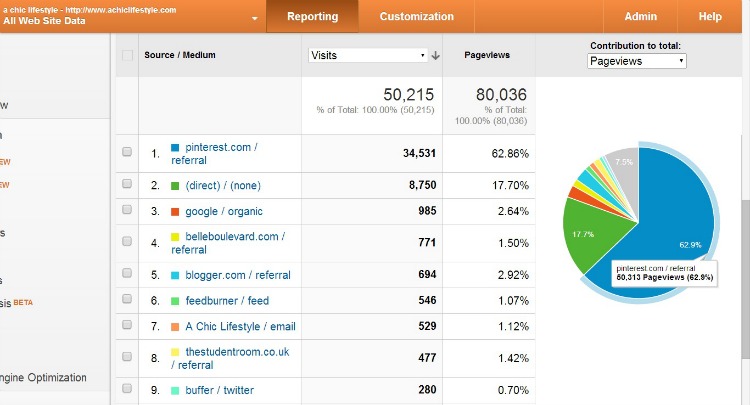
Task: Open the Contribution to total Pageviews dropdown
Action: coord(637,61)
